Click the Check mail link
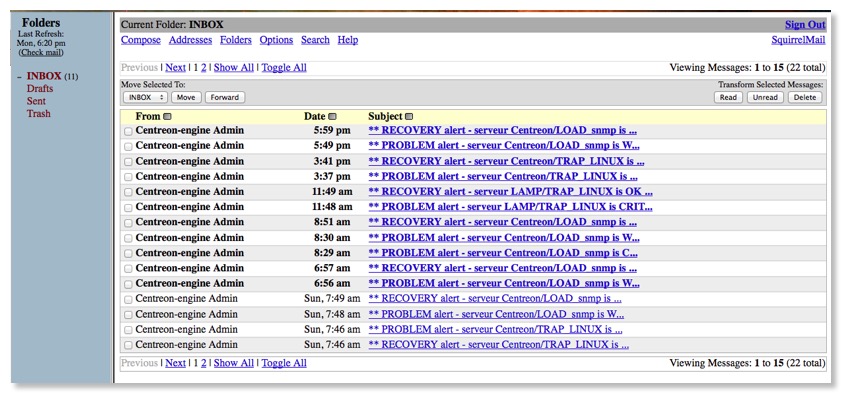This screenshot has width=841, height=393. tap(41, 53)
